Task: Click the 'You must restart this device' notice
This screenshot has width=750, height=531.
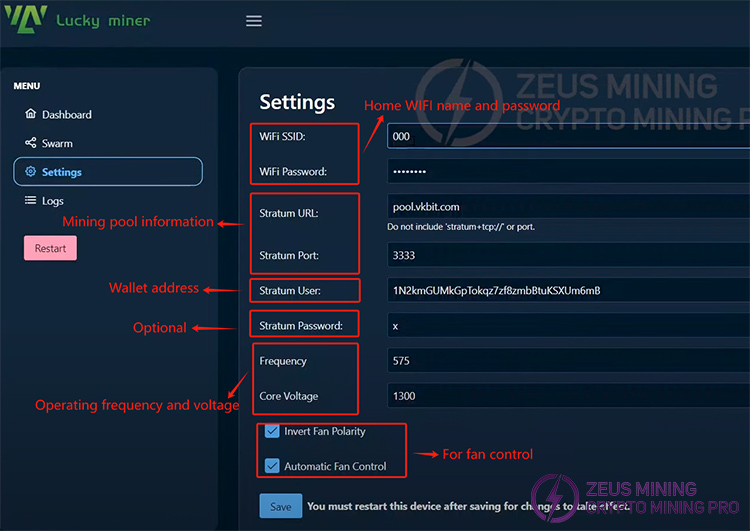Action: (468, 506)
